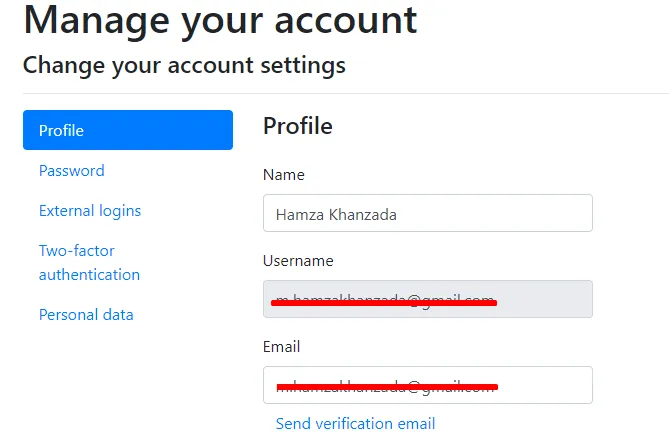Click the Profile section heading above Name
Image resolution: width=669 pixels, height=447 pixels.
[x=297, y=126]
